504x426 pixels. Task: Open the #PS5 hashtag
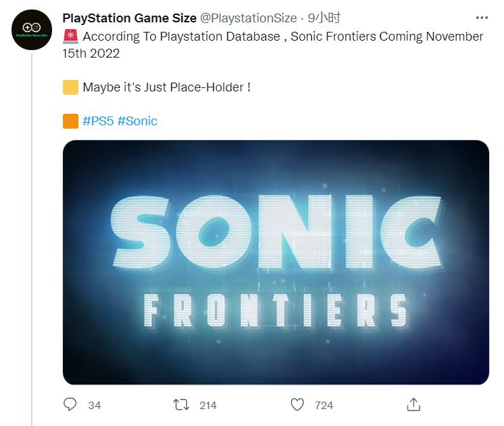(97, 122)
